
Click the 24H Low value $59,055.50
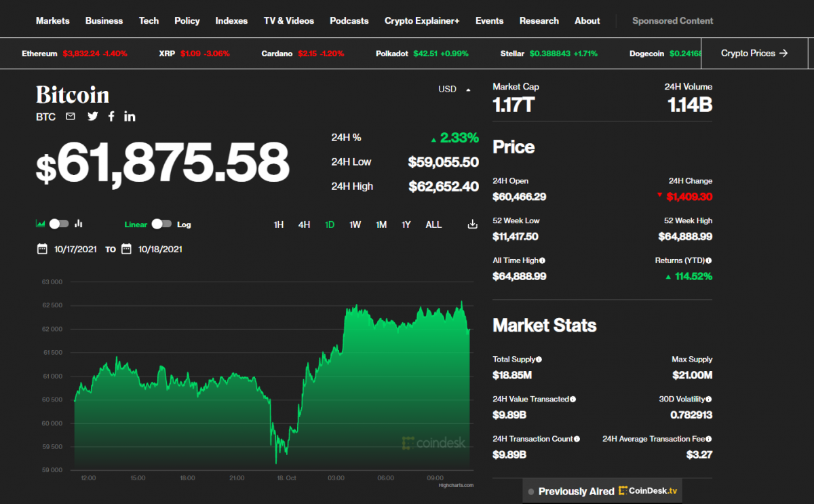click(444, 162)
